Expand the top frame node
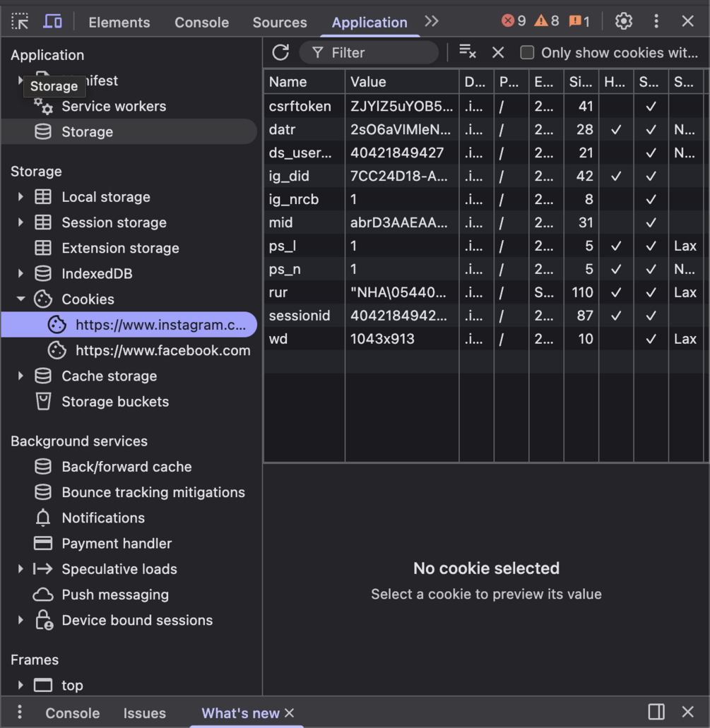 (20, 686)
